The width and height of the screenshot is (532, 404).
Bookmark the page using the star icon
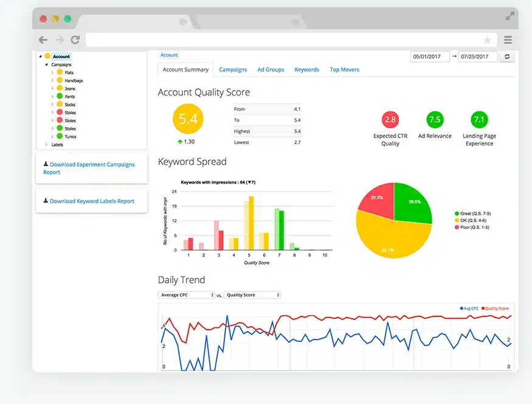(x=487, y=40)
